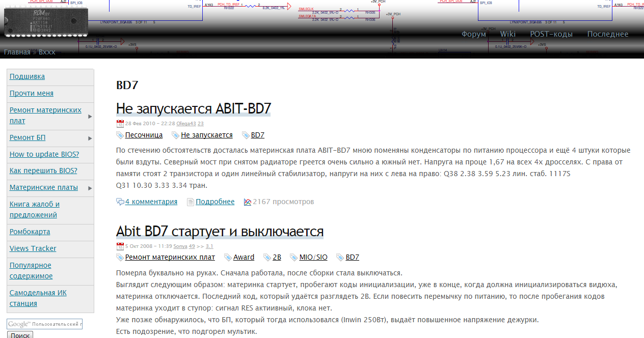
Task: Open author Sonya profile link
Action: pyautogui.click(x=180, y=246)
